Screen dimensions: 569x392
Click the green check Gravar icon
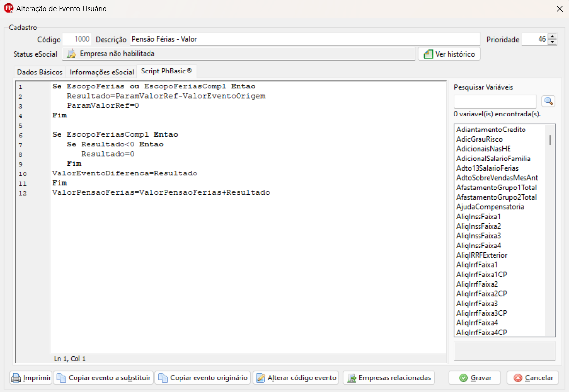coord(463,378)
